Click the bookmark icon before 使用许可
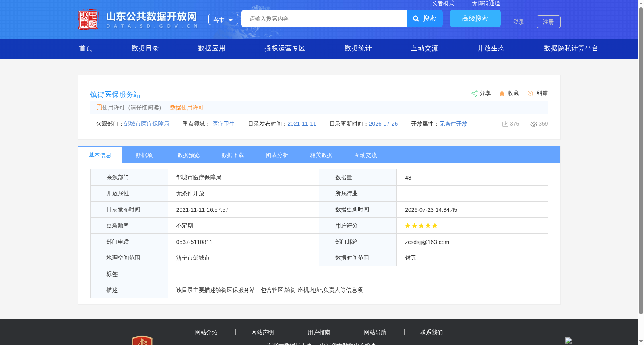Screen dimensions: 644x345 [99, 107]
